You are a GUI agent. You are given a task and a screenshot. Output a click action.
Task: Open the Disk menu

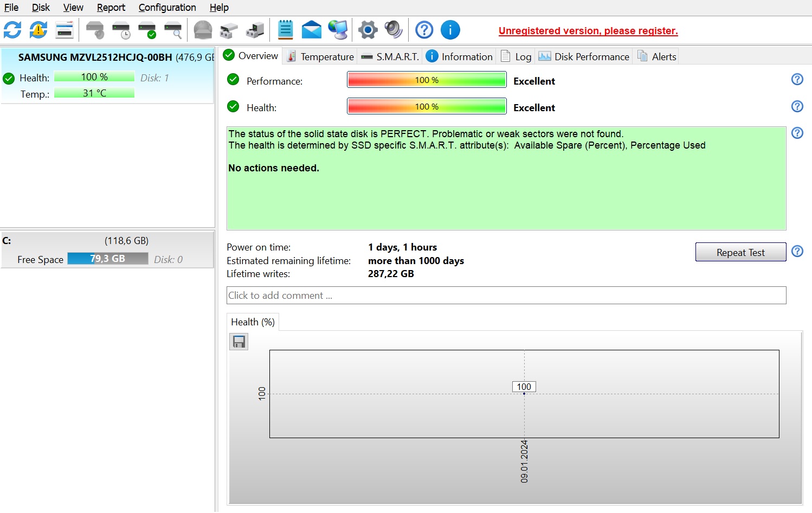pyautogui.click(x=41, y=8)
